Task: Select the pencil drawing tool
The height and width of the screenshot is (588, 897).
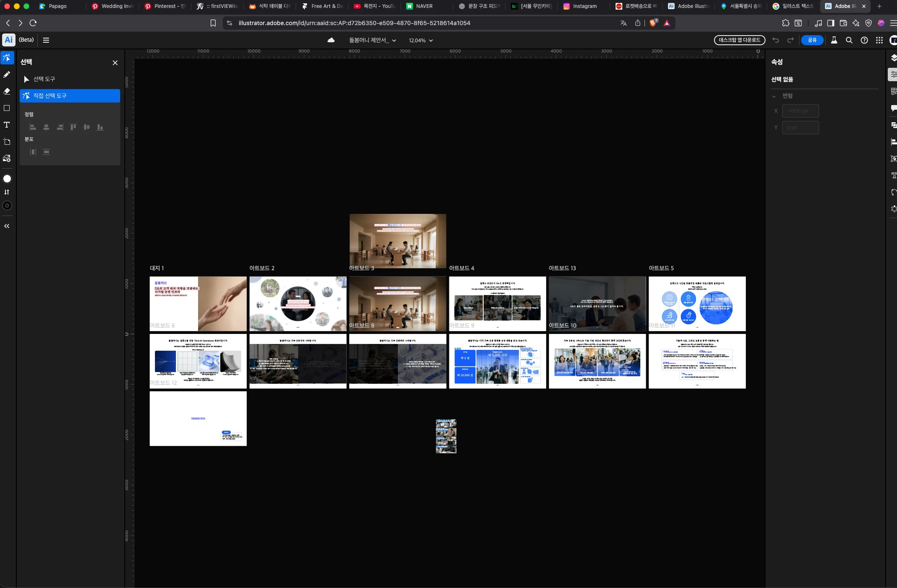Action: tap(7, 75)
